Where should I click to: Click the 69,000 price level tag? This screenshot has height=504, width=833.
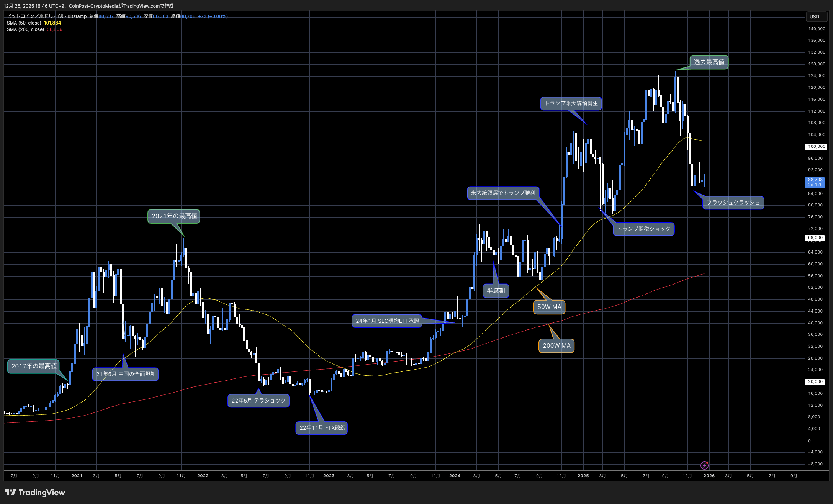815,238
